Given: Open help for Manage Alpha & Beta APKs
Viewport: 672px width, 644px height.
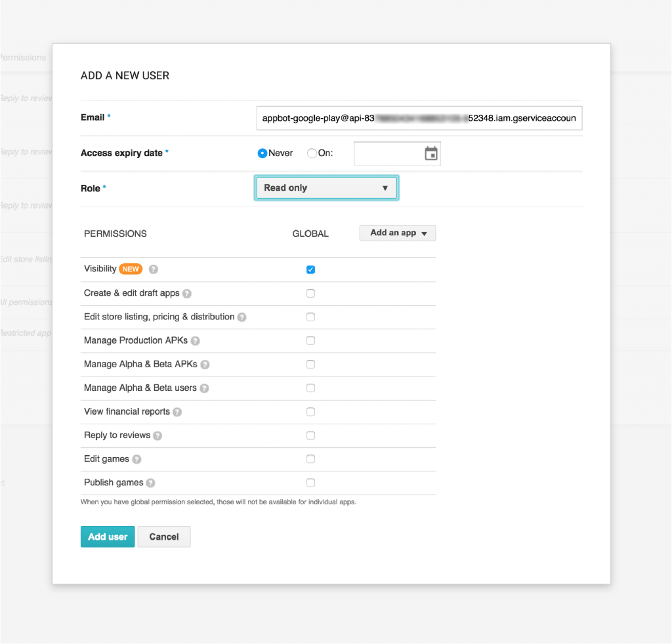Looking at the screenshot, I should [205, 364].
